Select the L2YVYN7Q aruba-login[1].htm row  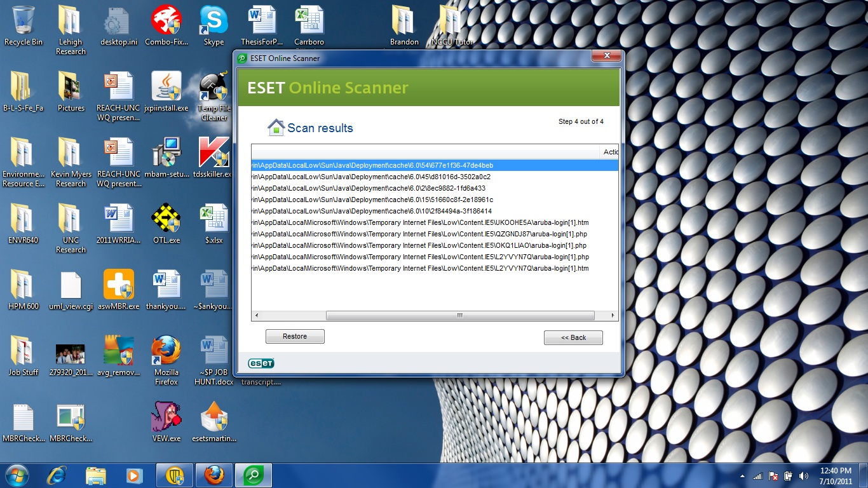coord(435,268)
